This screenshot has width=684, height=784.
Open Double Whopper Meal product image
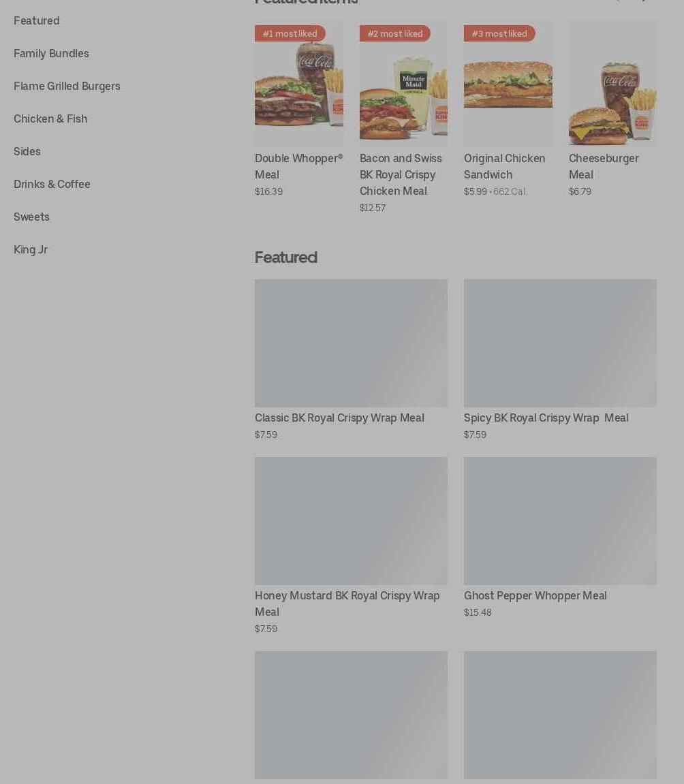[x=299, y=82]
